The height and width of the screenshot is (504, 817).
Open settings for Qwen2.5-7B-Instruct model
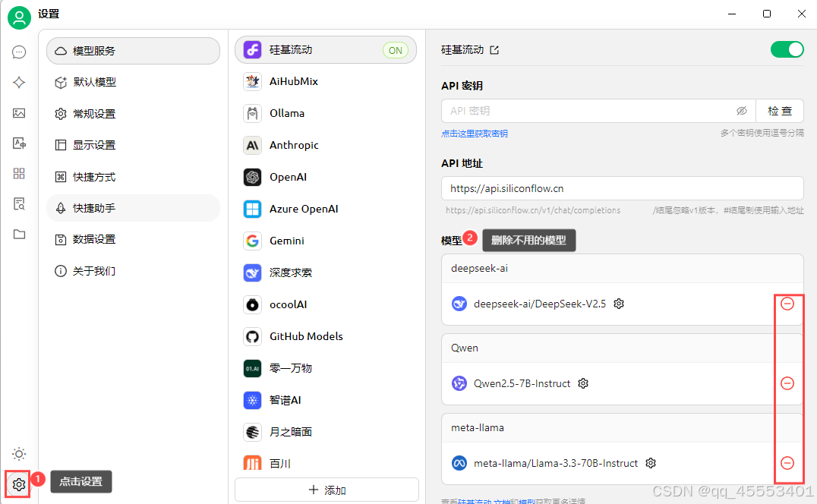click(583, 383)
